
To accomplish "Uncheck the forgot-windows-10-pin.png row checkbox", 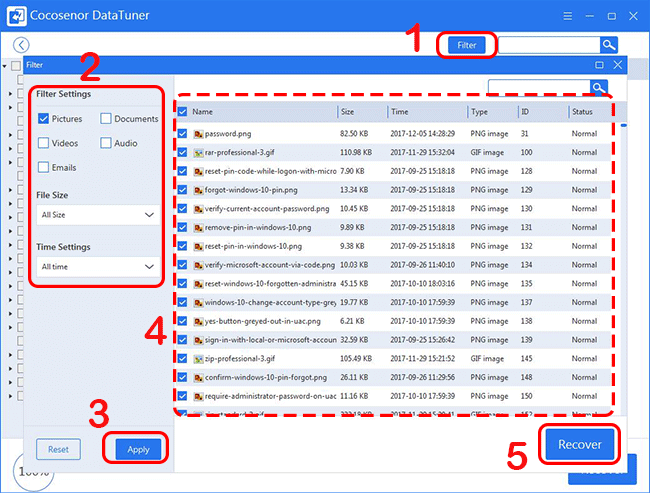I will 182,190.
